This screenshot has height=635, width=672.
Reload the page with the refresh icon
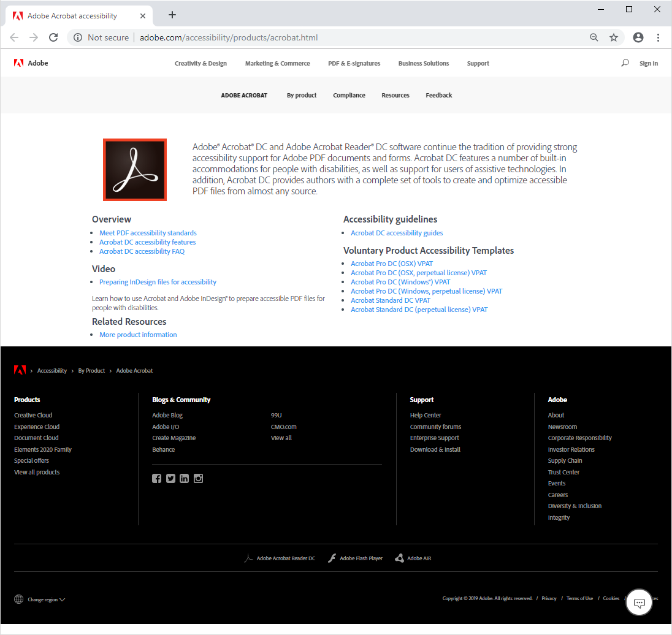pos(53,37)
